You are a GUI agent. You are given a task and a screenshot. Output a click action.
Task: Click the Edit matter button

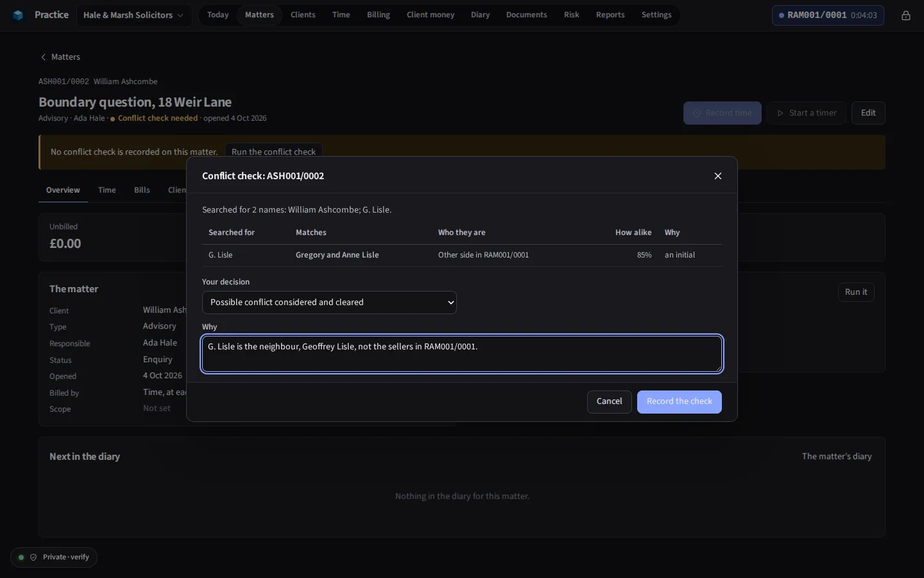tap(868, 113)
